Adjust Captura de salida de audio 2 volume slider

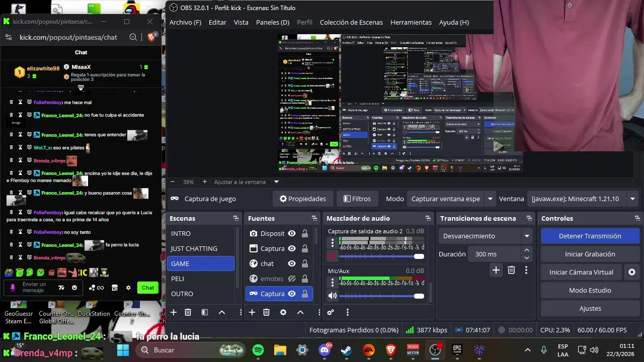click(x=382, y=256)
